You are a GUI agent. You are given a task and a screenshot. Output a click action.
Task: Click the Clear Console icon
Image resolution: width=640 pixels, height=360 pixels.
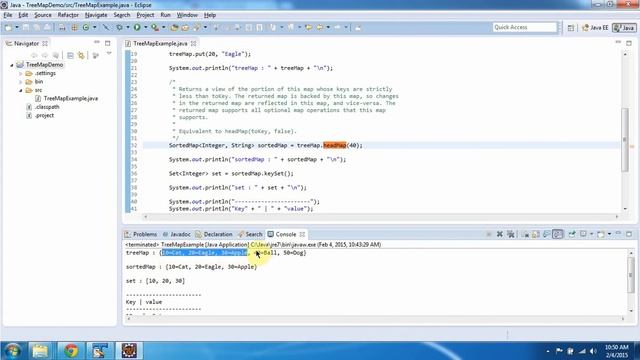click(x=525, y=234)
